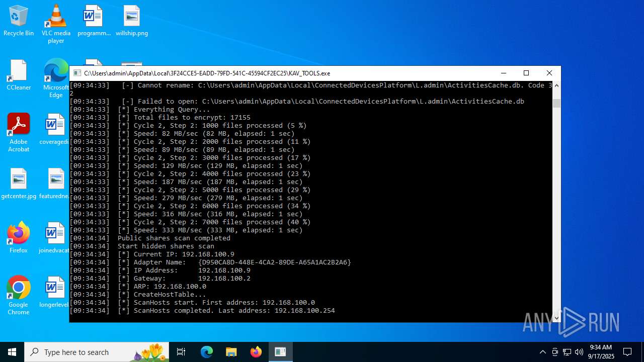644x362 pixels.
Task: Select getcenter.jpg image file
Action: coord(19,184)
